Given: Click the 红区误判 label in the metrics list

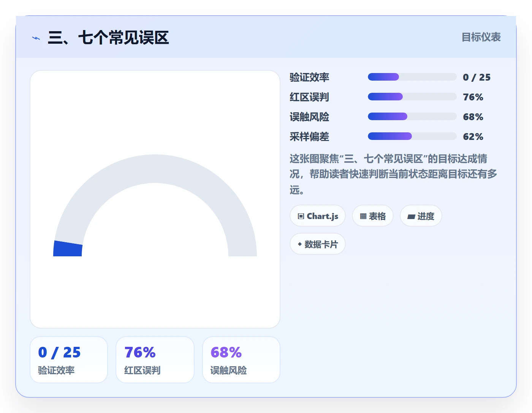Looking at the screenshot, I should [x=309, y=97].
